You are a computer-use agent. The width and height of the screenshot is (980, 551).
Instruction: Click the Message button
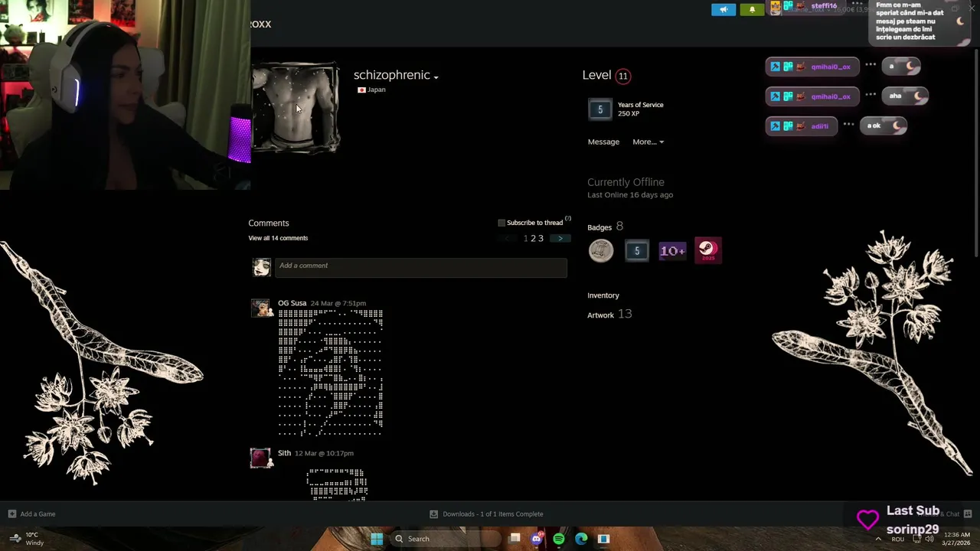coord(603,142)
